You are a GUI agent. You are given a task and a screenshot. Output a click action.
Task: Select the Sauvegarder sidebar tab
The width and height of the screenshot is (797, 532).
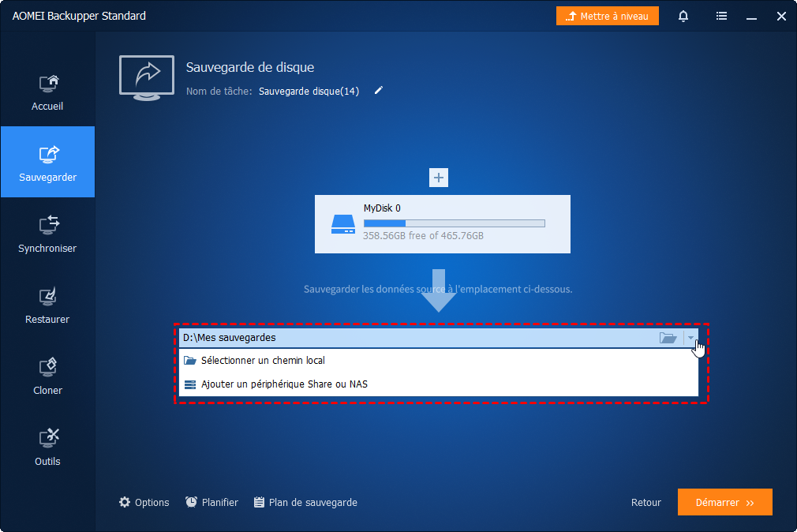(x=47, y=162)
